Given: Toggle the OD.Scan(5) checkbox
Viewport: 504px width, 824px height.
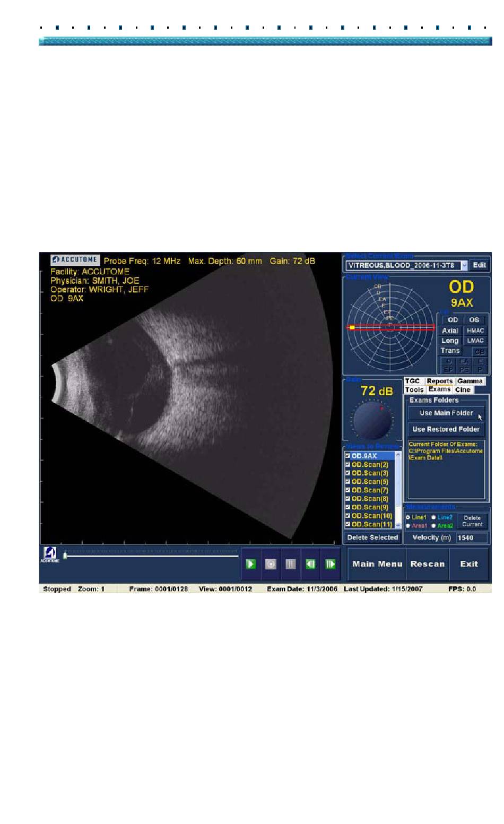Looking at the screenshot, I should click(348, 481).
